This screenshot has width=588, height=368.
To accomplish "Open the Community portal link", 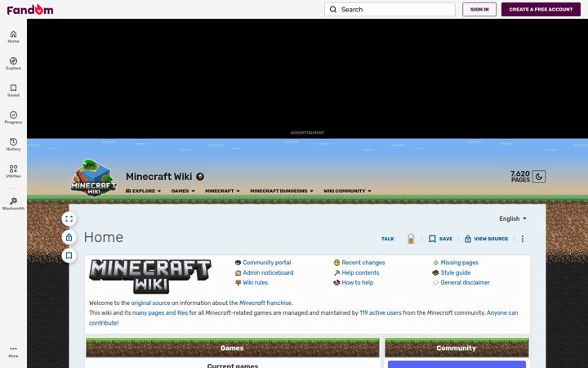I will [x=266, y=263].
